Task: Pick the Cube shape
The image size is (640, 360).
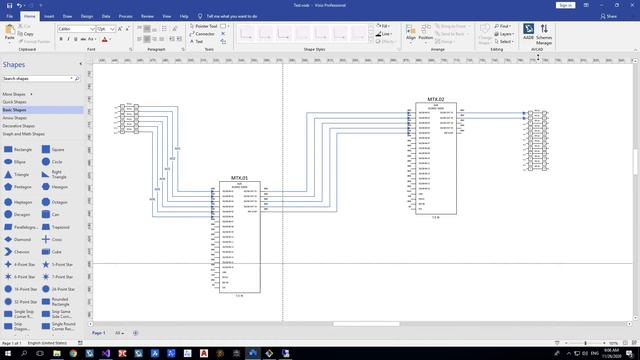Action: point(51,252)
